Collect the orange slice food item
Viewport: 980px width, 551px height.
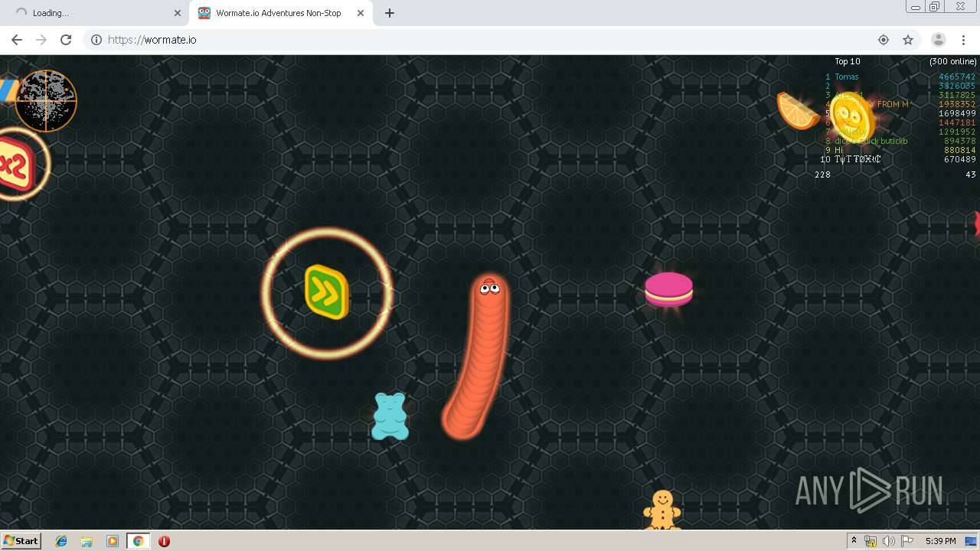pyautogui.click(x=796, y=111)
